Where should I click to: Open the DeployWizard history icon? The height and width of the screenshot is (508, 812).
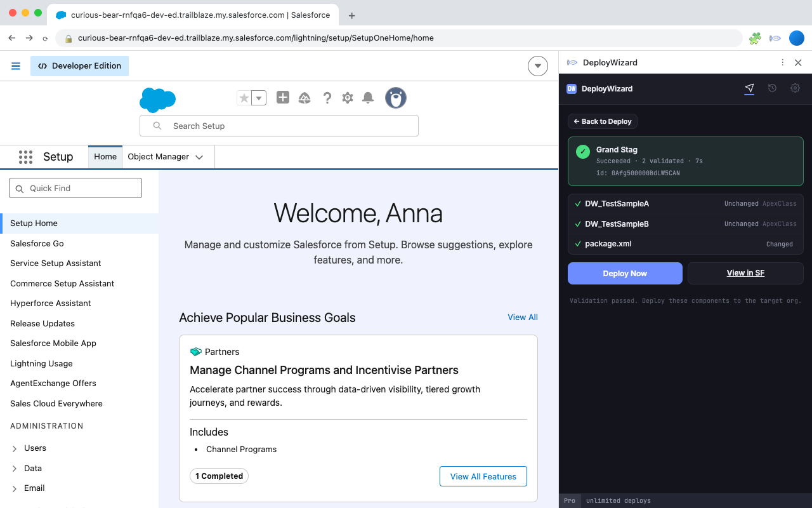(772, 88)
